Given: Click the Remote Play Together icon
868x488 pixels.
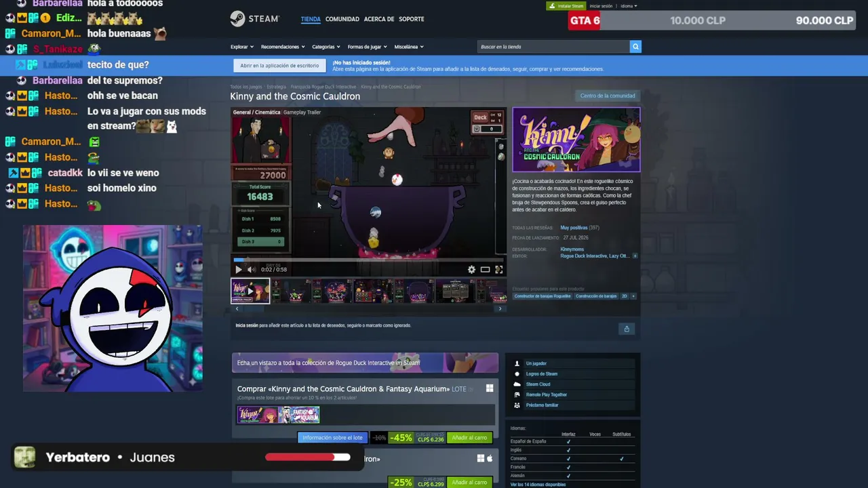Looking at the screenshot, I should point(517,394).
